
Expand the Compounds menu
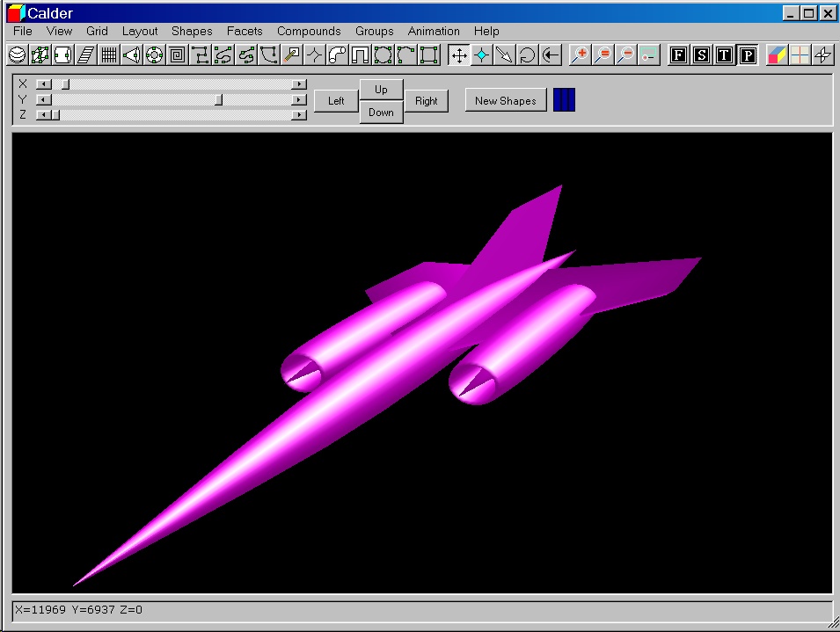click(309, 31)
